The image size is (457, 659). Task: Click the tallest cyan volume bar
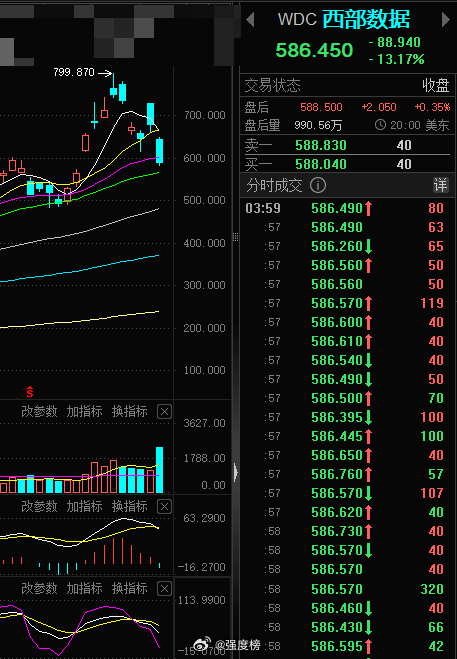(159, 470)
